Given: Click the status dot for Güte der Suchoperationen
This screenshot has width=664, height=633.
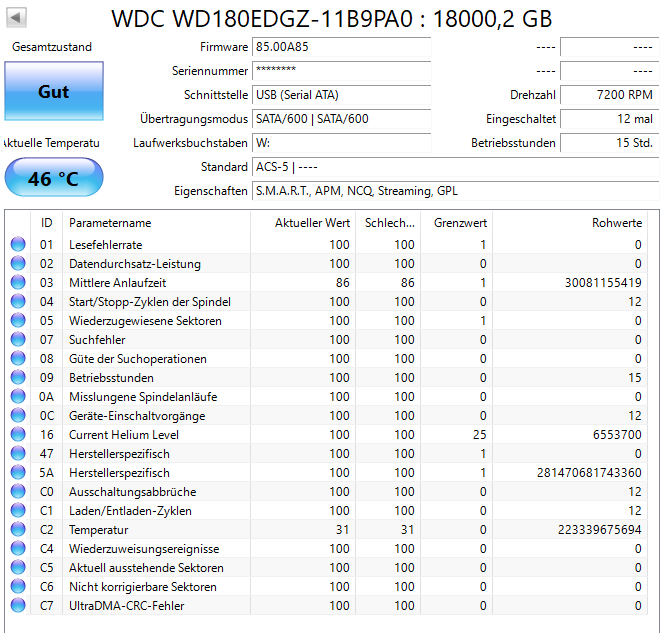Looking at the screenshot, I should click(x=18, y=359).
